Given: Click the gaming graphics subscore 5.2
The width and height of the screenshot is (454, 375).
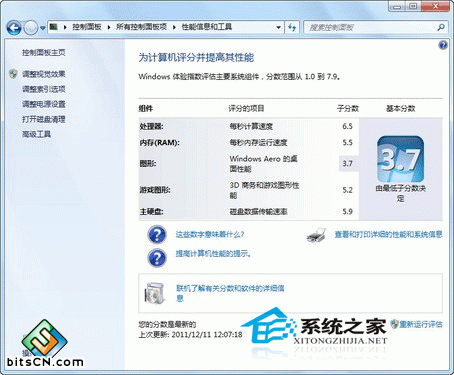Looking at the screenshot, I should (x=347, y=190).
